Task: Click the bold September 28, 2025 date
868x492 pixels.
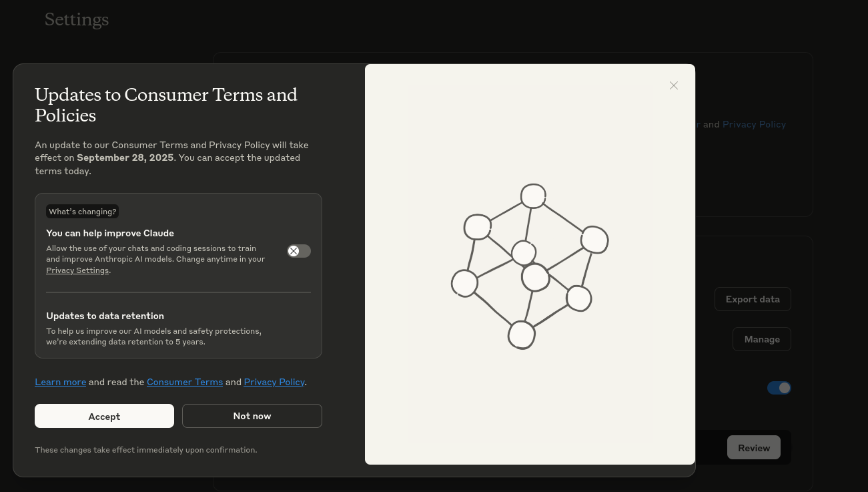Action: (x=125, y=158)
